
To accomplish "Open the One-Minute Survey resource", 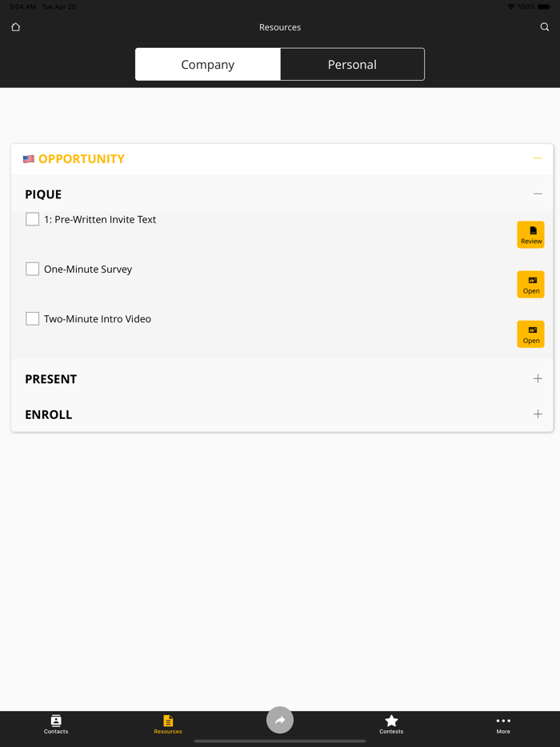I will (530, 284).
